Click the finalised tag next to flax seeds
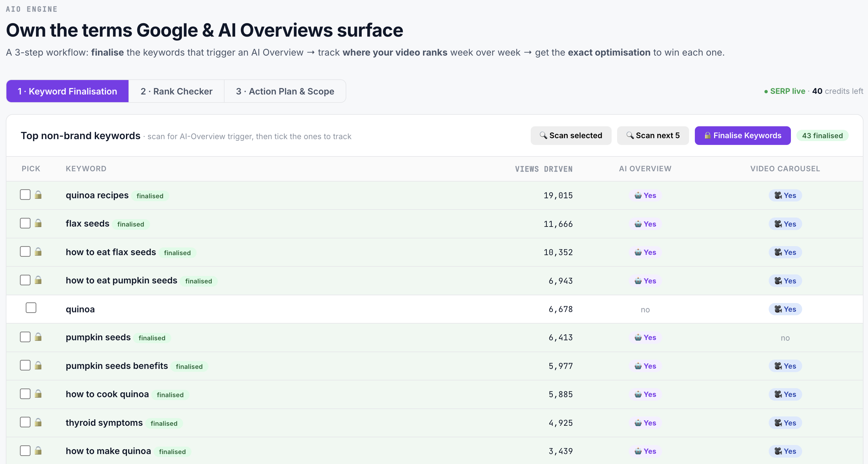This screenshot has height=464, width=868. [131, 224]
